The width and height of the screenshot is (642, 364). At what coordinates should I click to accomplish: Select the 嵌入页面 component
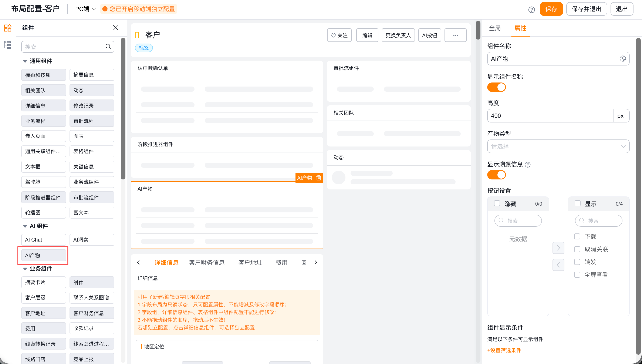coord(44,136)
